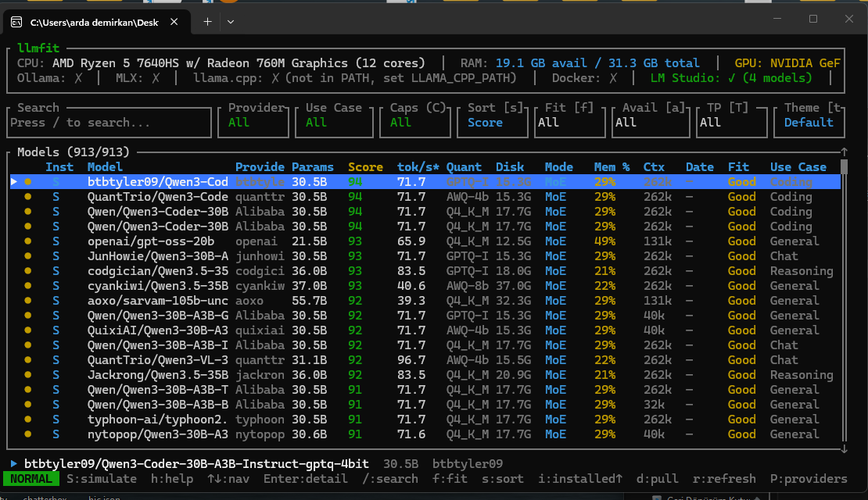Screen dimensions: 868x500
Task: Select the Qwen/Qwen3-30B-A3B-G model row
Action: pos(425,316)
